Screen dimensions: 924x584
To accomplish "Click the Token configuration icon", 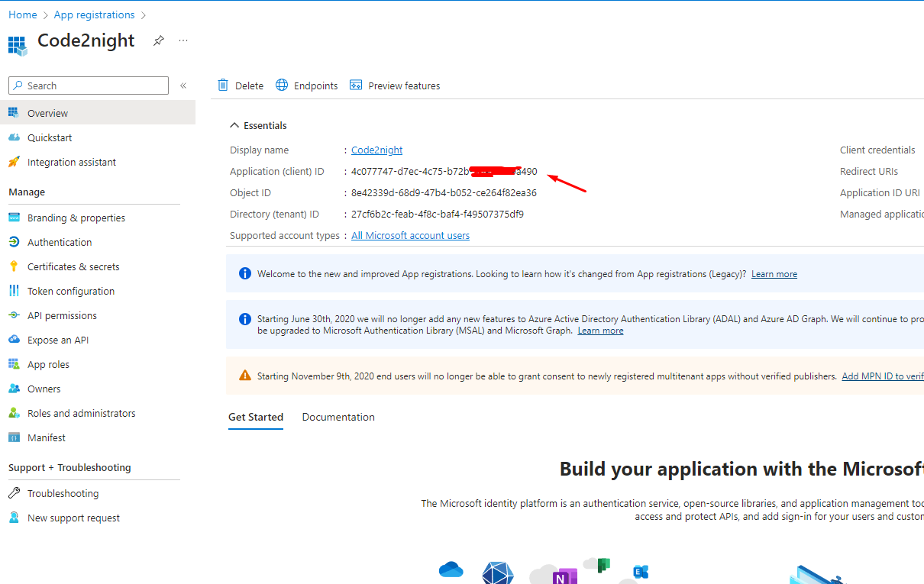I will [x=14, y=291].
